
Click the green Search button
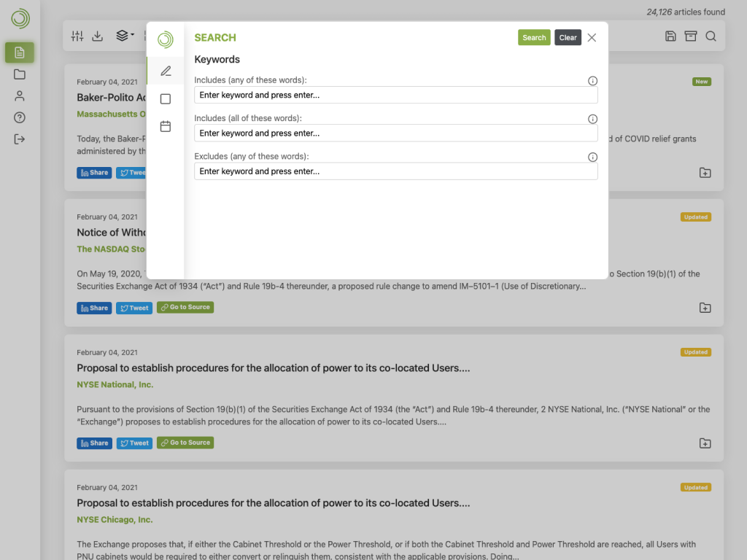coord(534,37)
